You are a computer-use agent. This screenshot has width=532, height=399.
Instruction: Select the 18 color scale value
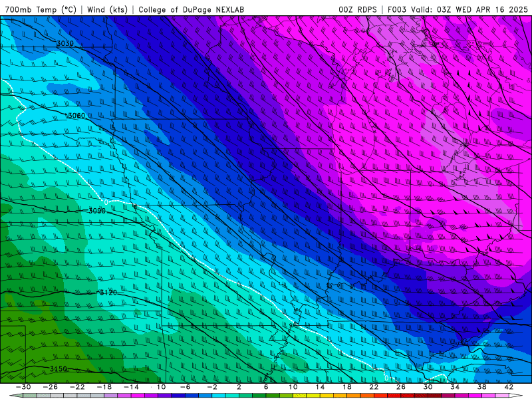346,387
